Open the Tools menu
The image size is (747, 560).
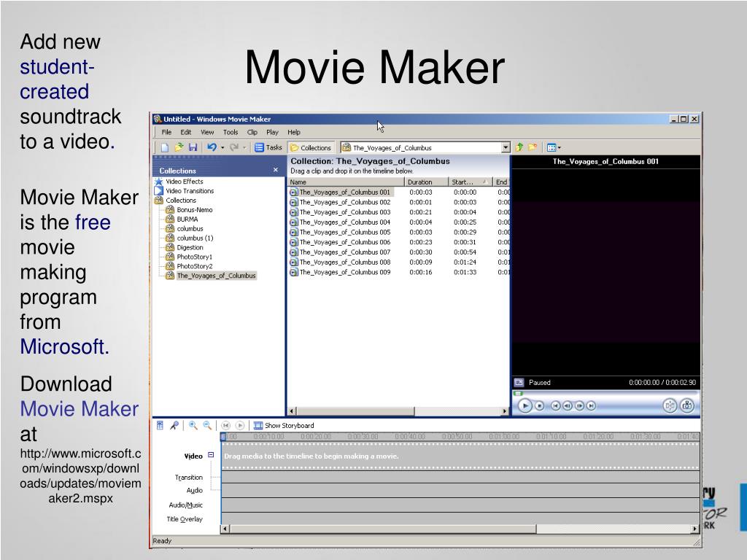[x=230, y=133]
